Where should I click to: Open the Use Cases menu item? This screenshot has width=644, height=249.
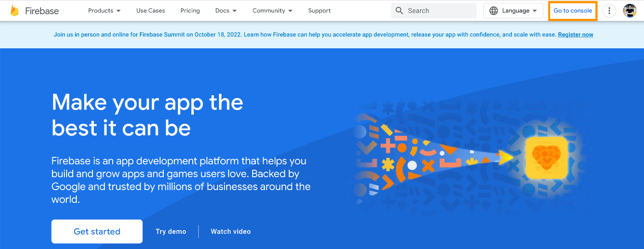pyautogui.click(x=150, y=11)
